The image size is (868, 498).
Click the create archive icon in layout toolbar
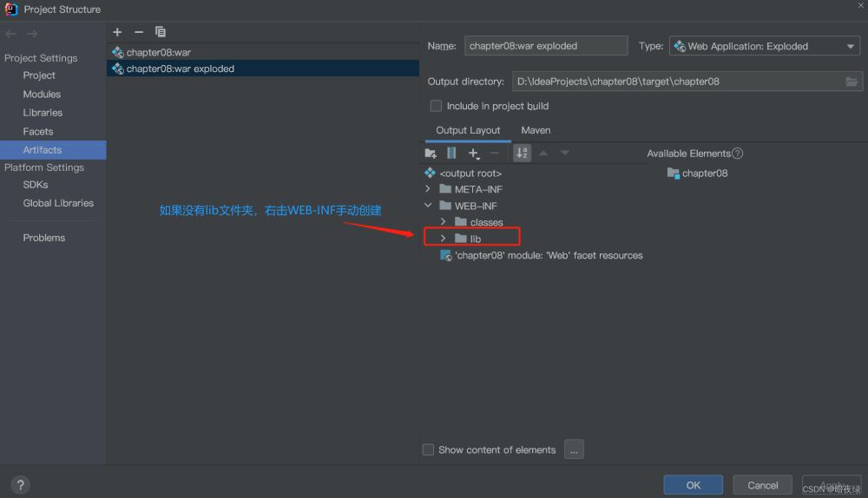[x=451, y=154]
